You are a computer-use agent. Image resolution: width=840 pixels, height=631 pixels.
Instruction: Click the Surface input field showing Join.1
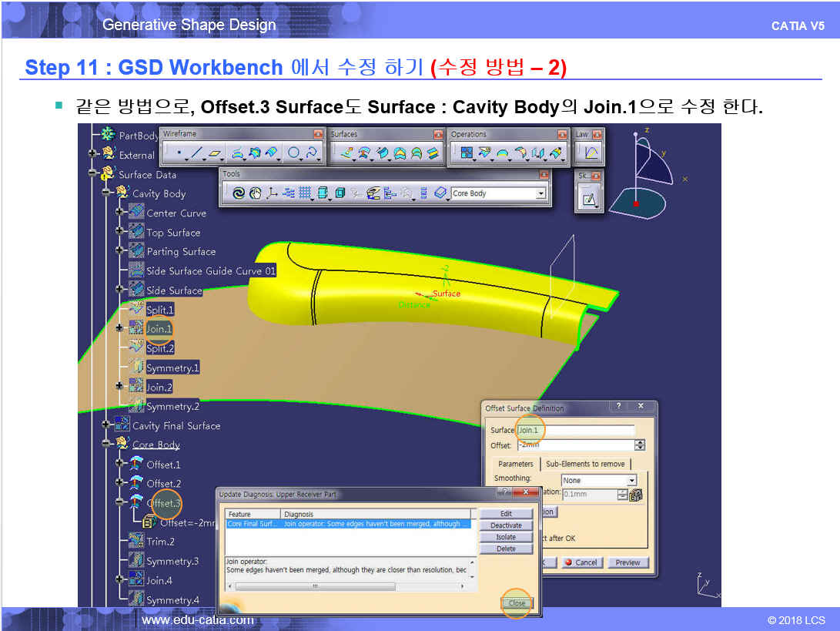575,430
